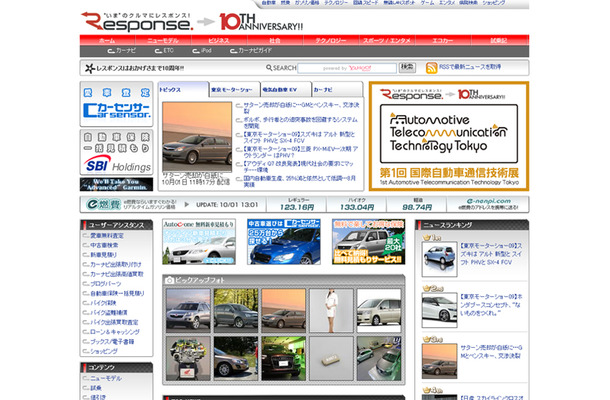Click the 2nd place crown ranking icon
This screenshot has width=610, height=400.
pos(433,288)
